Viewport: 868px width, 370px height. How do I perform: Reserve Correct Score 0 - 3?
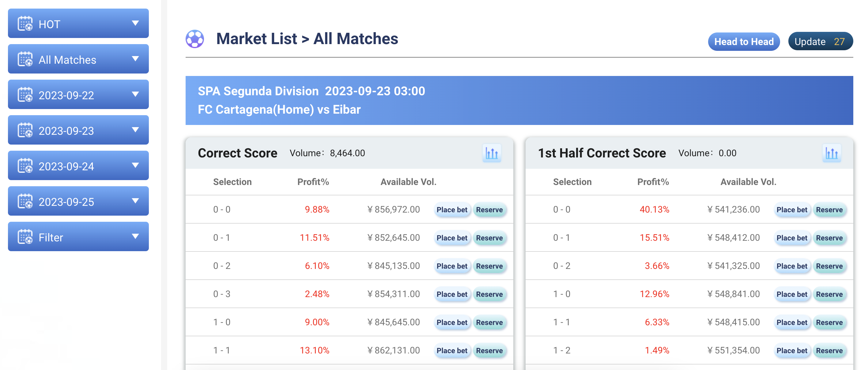click(x=489, y=294)
